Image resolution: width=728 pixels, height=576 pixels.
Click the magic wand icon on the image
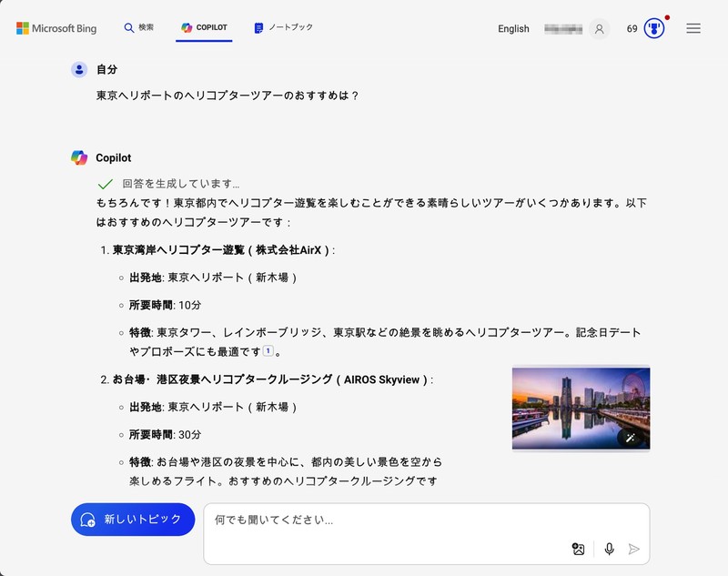631,438
